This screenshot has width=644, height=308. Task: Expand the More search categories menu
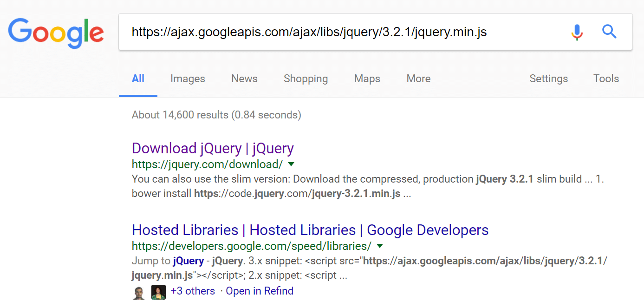pyautogui.click(x=418, y=79)
